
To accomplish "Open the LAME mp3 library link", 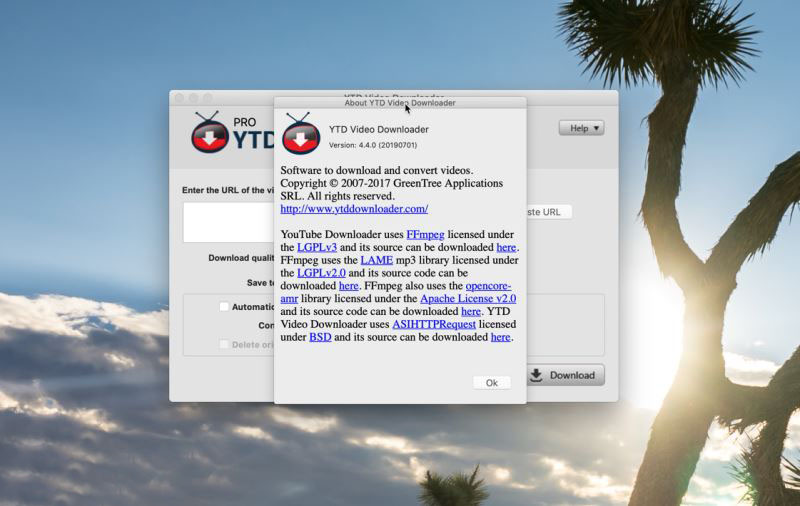I will click(x=377, y=260).
